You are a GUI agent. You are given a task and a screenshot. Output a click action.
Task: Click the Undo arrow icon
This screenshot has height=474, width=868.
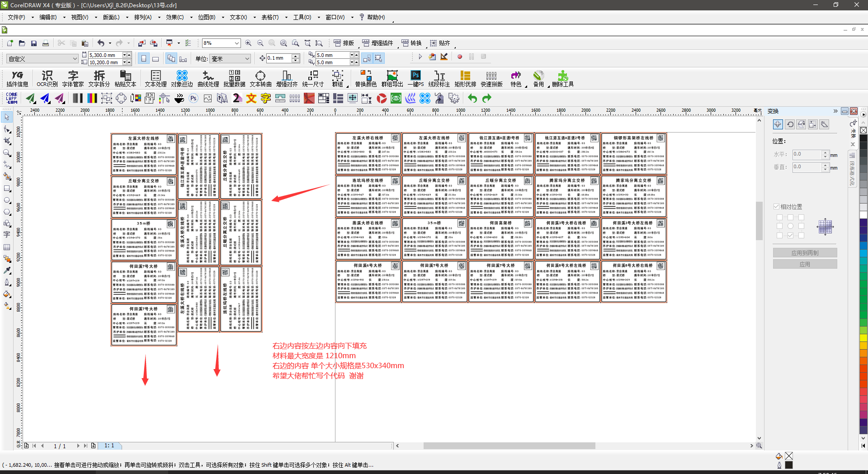coord(101,43)
